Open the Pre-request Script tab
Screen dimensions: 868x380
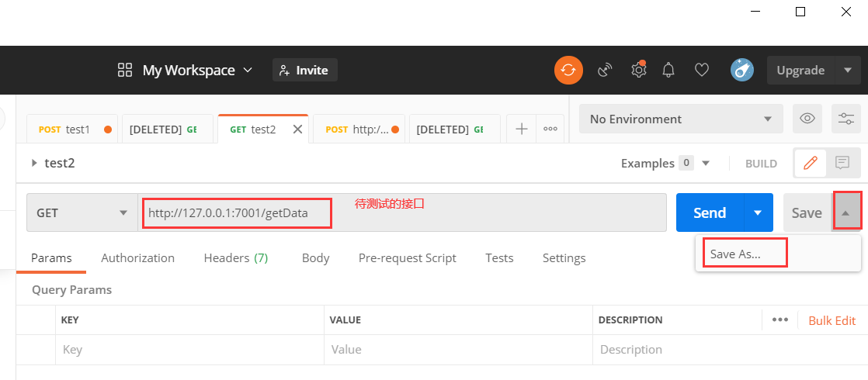click(408, 257)
